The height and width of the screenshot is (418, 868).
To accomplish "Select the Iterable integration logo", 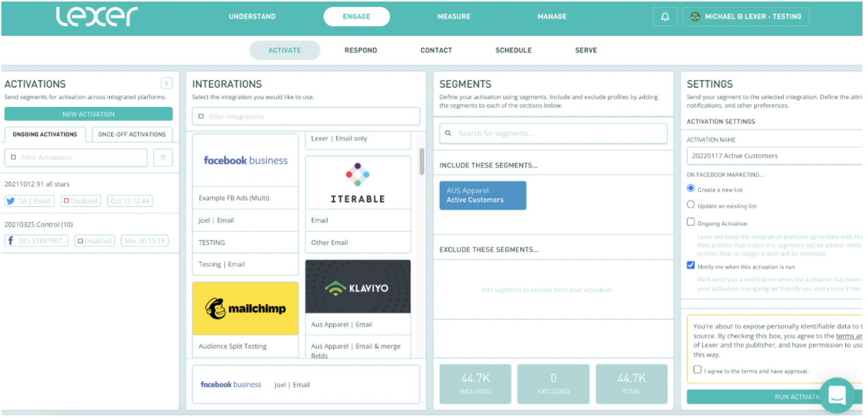I will [x=357, y=182].
